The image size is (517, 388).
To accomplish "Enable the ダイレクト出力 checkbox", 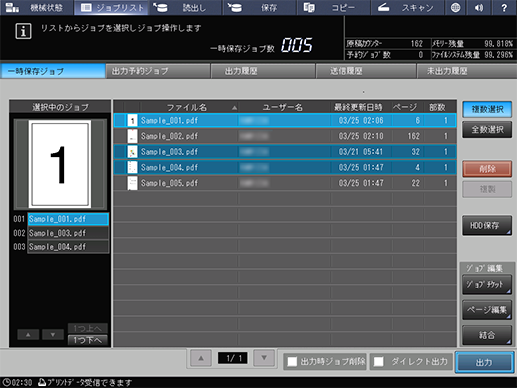I will (378, 362).
